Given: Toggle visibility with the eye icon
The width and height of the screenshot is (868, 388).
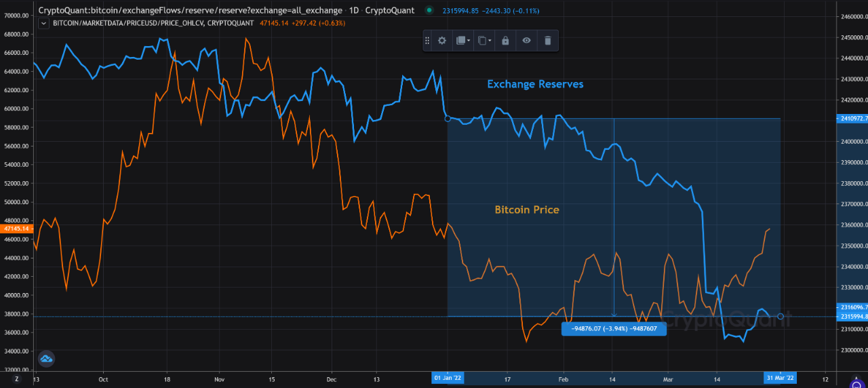Looking at the screenshot, I should click(x=526, y=41).
